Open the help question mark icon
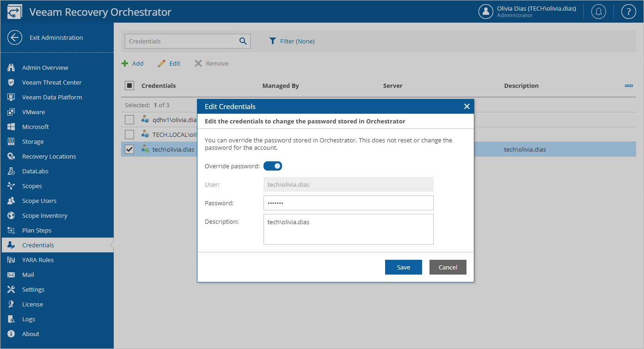This screenshot has height=349, width=644. tap(629, 12)
